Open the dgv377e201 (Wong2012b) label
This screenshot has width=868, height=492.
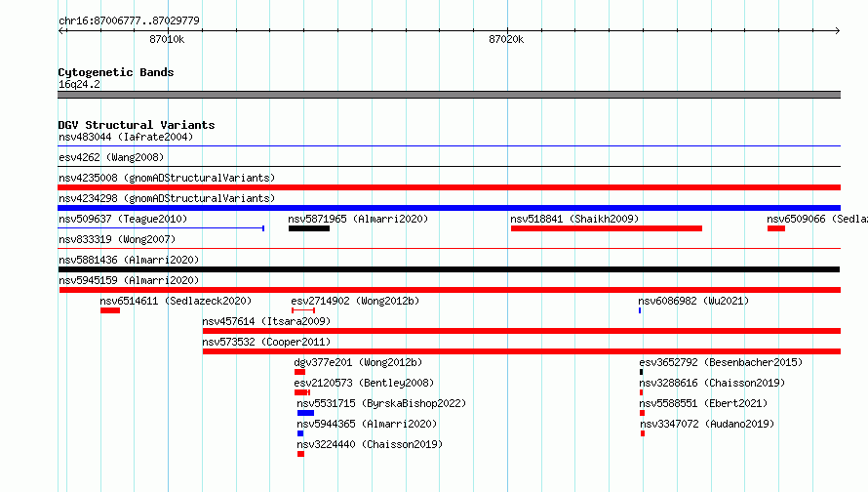(x=358, y=362)
